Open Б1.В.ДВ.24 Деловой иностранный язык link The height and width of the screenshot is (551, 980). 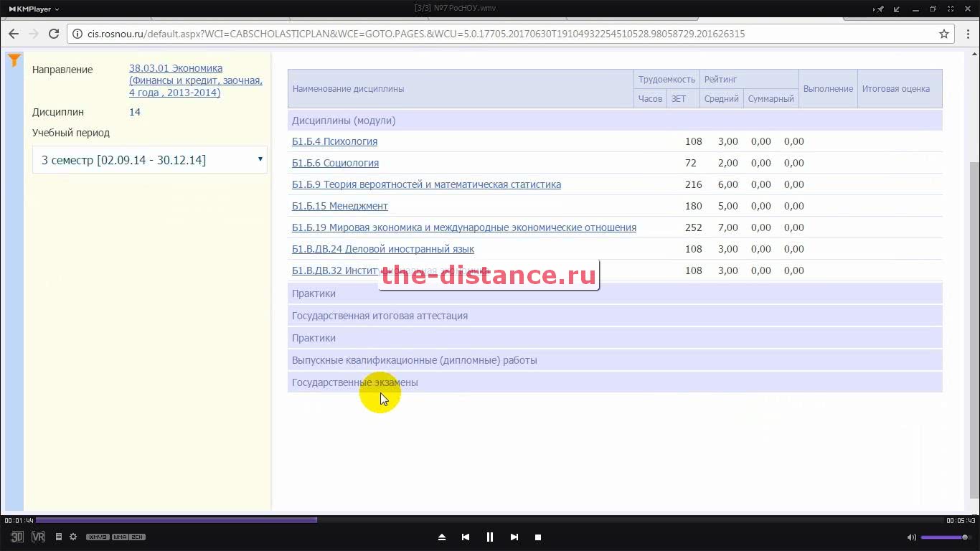click(x=383, y=249)
